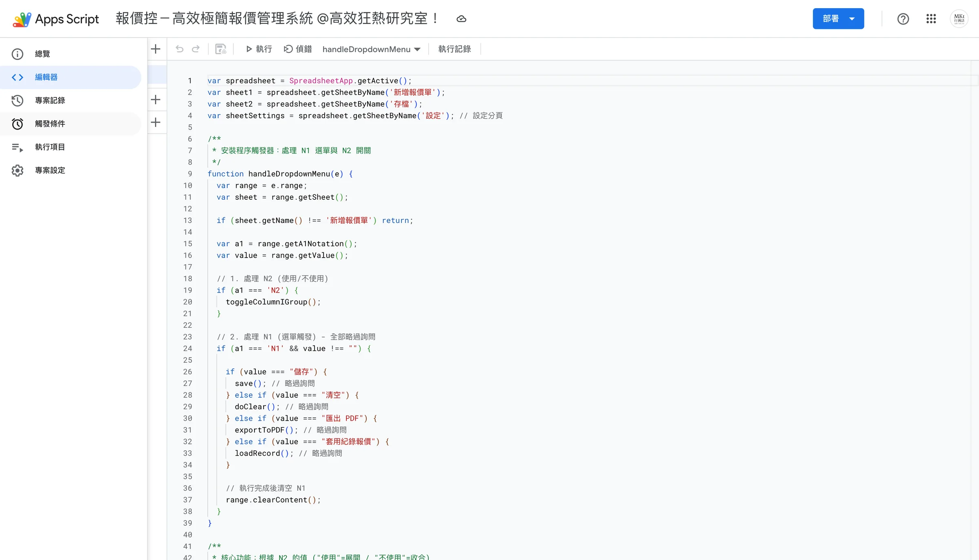Click the SpreadsheetApp.getActive() line
Viewport: 979px width, 560px height.
[310, 81]
